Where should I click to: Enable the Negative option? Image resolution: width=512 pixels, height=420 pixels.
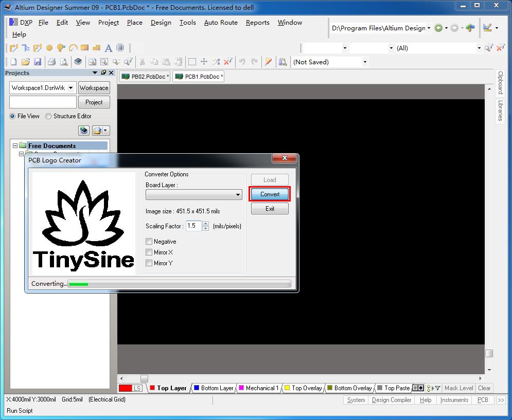point(149,241)
